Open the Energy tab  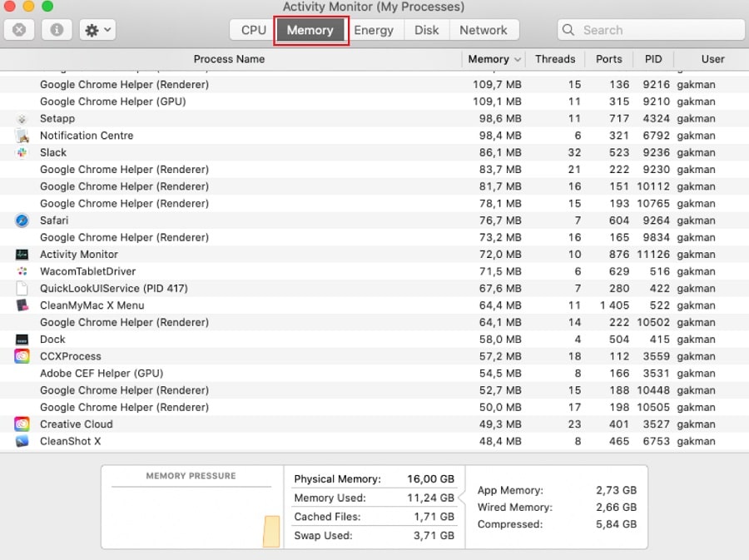[x=374, y=30]
